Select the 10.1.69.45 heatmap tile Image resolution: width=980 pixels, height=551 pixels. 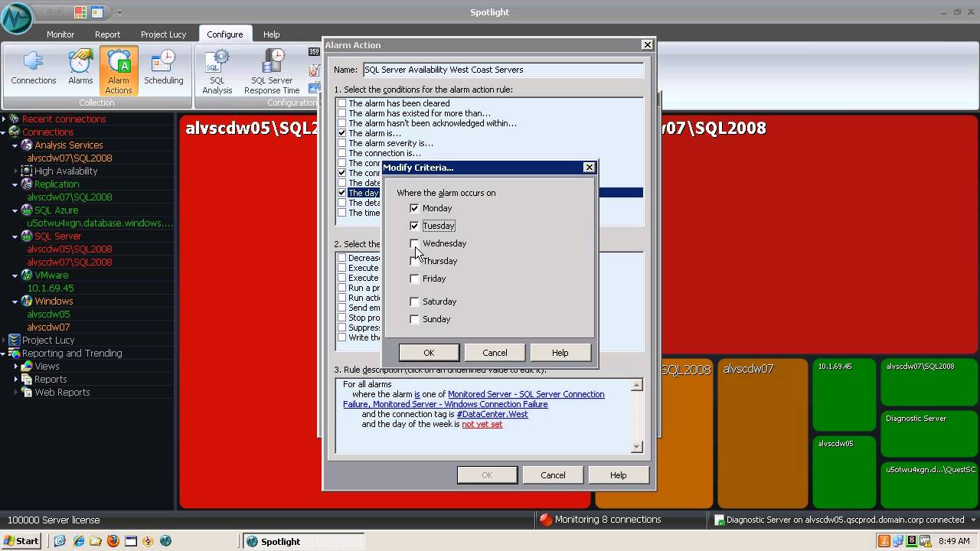[x=844, y=394]
